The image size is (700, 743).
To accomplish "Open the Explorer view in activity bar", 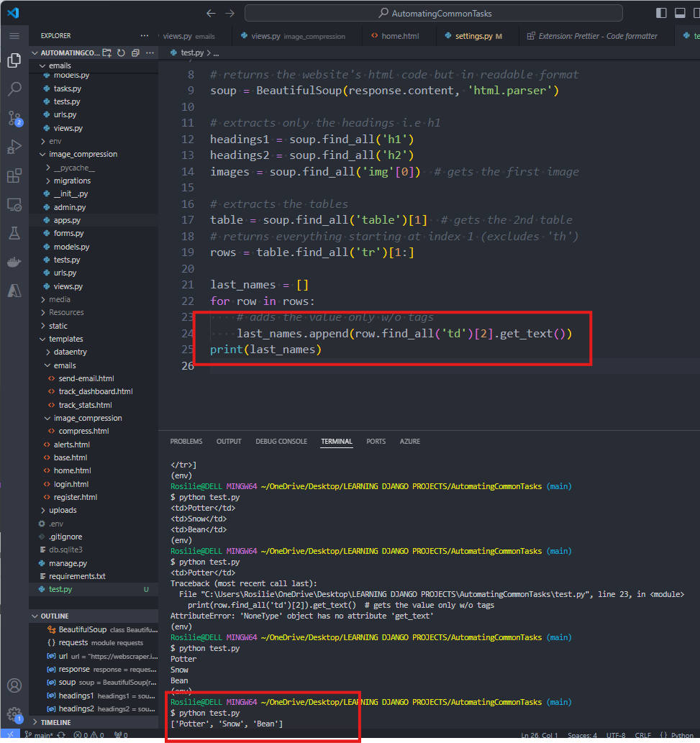I will 14,60.
